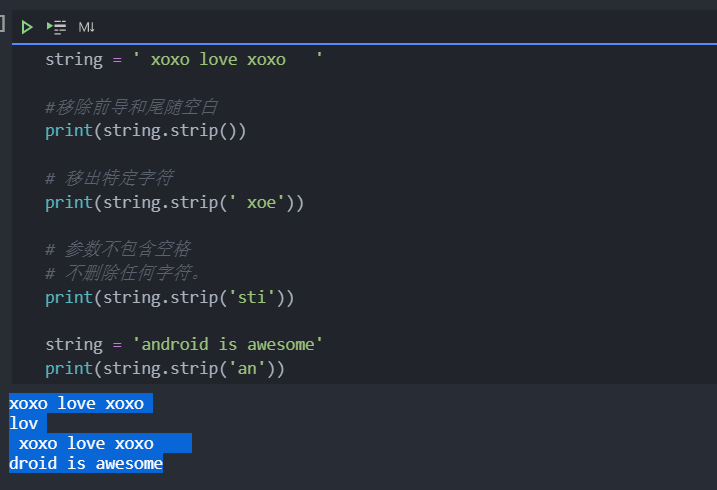
Task: Convert cell to Markdown with M↓ icon
Action: 86,27
